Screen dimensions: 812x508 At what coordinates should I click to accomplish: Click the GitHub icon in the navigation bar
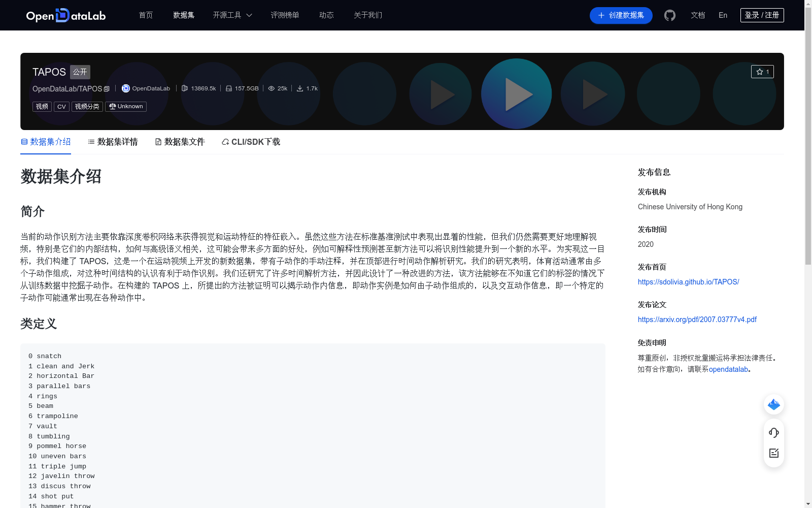click(x=669, y=15)
